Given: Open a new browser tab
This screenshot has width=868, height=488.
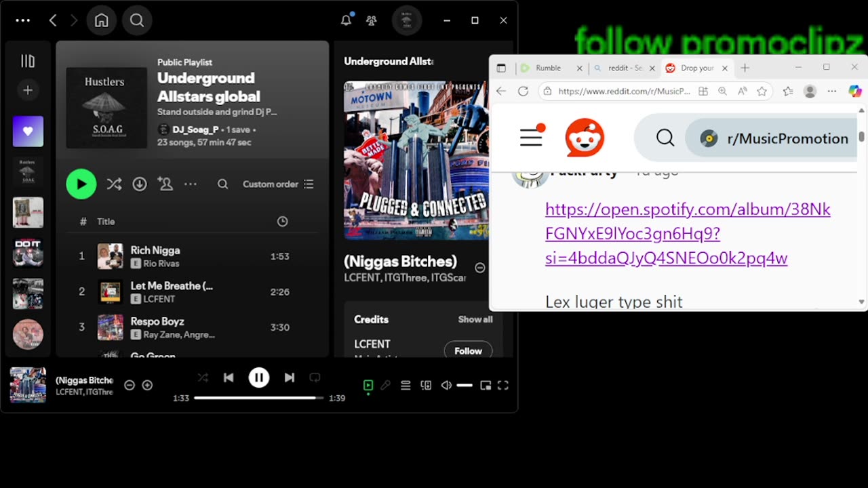Looking at the screenshot, I should [745, 68].
